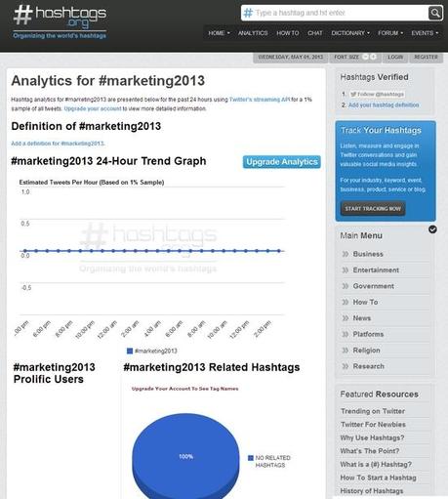The image size is (448, 499).
Task: Click the arrow icon beside Government
Action: [346, 286]
